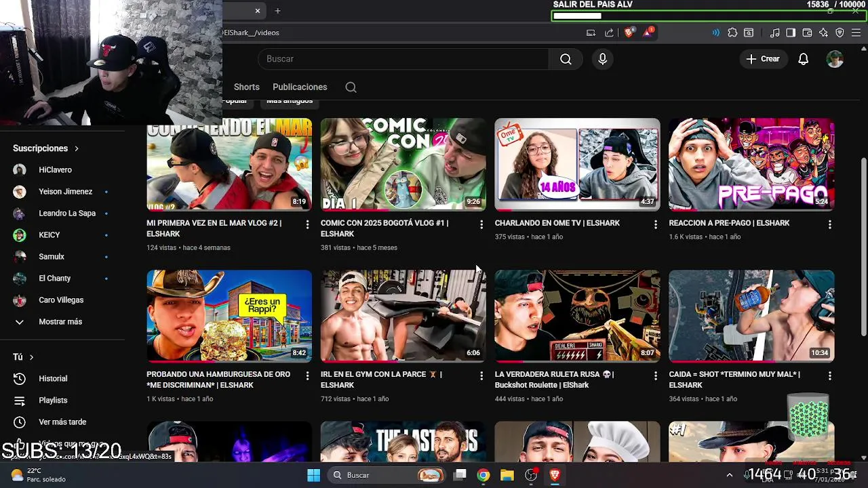The image size is (868, 488).
Task: Open Brave Shields lion icon
Action: (x=629, y=33)
